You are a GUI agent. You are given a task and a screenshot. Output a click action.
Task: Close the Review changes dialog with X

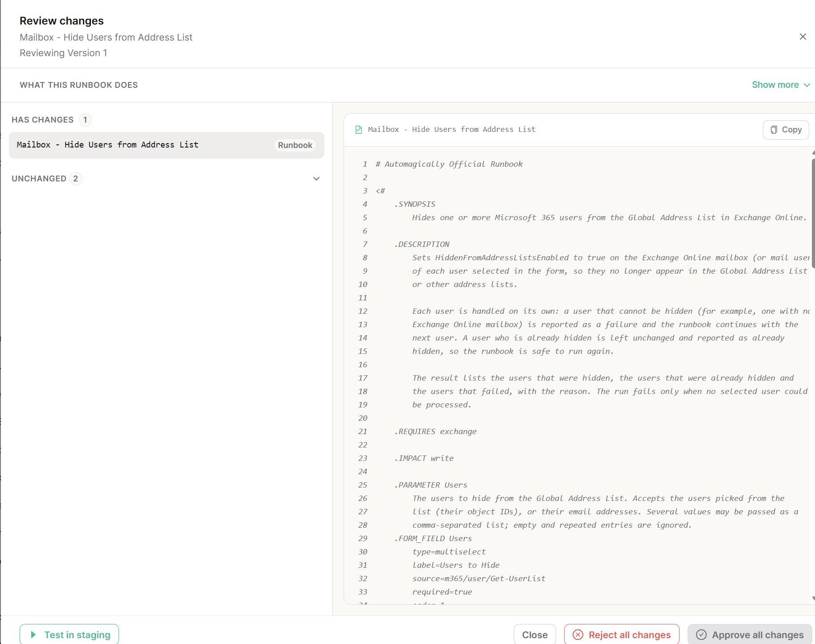coord(803,37)
